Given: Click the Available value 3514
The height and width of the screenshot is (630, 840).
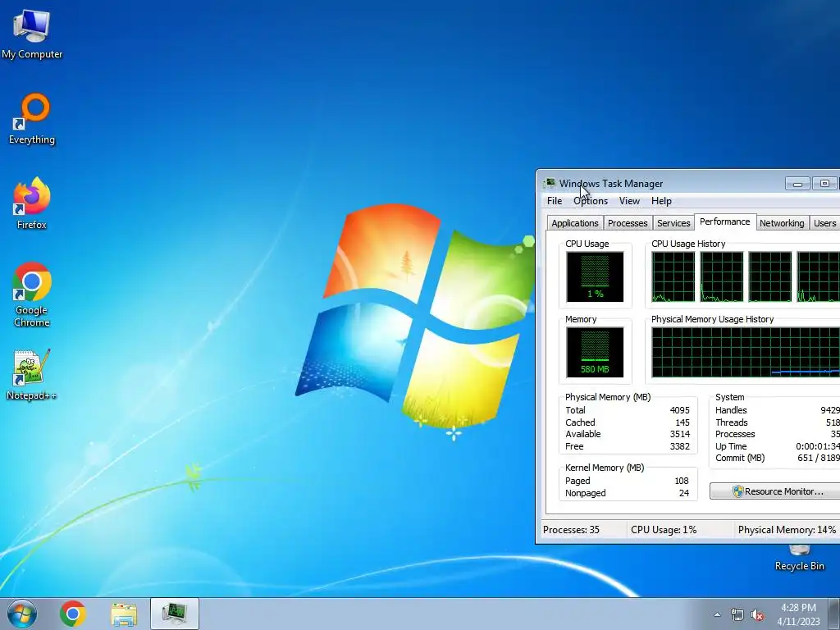Looking at the screenshot, I should (x=679, y=435).
